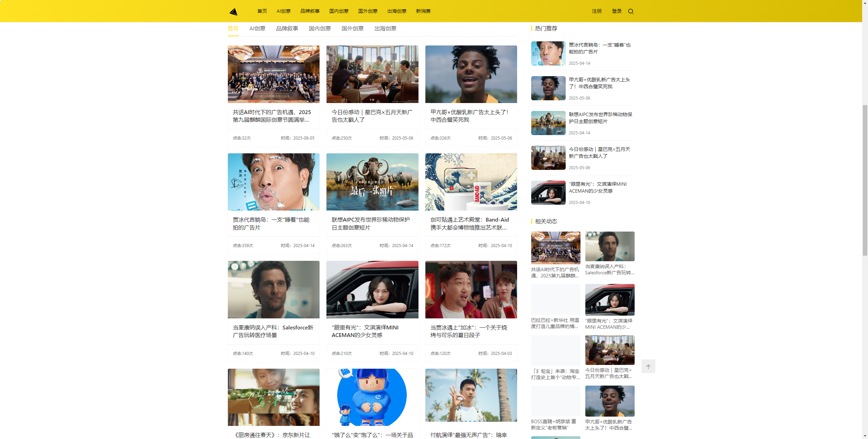Viewport: 868px width, 439px height.
Task: Click the blue 饿了么 mascot thumbnail
Action: 372,397
